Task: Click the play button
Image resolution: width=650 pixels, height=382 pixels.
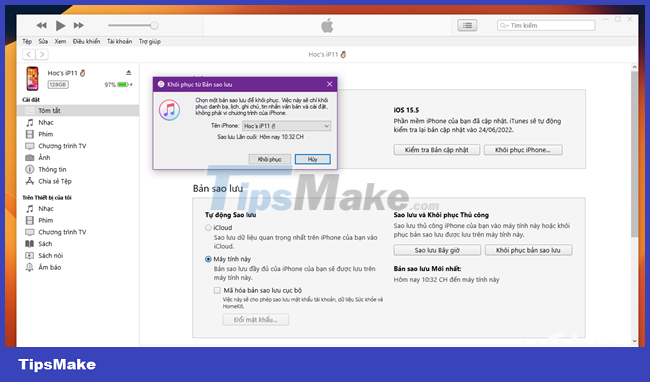Action: (x=61, y=26)
